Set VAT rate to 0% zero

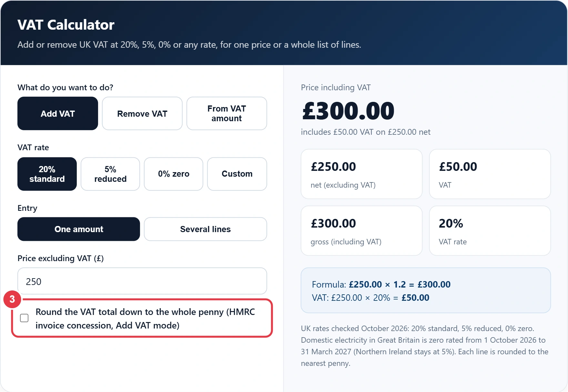pos(174,174)
